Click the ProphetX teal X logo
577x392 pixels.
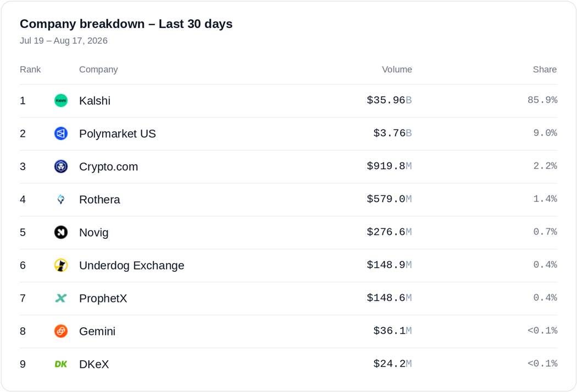click(60, 298)
